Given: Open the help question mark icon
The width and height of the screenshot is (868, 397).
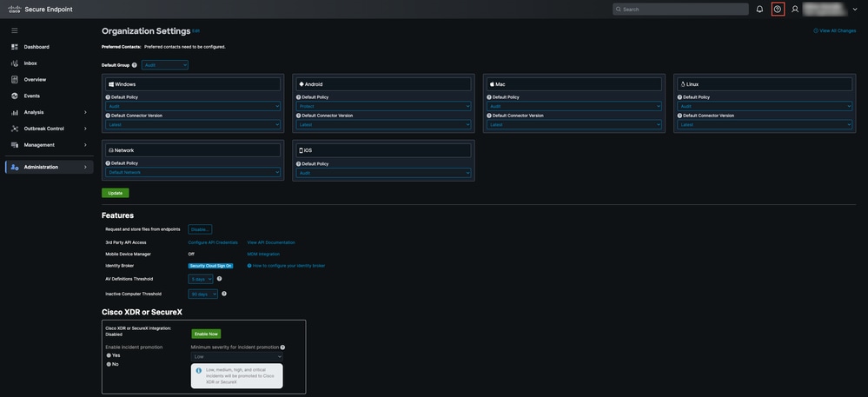Looking at the screenshot, I should pyautogui.click(x=778, y=10).
